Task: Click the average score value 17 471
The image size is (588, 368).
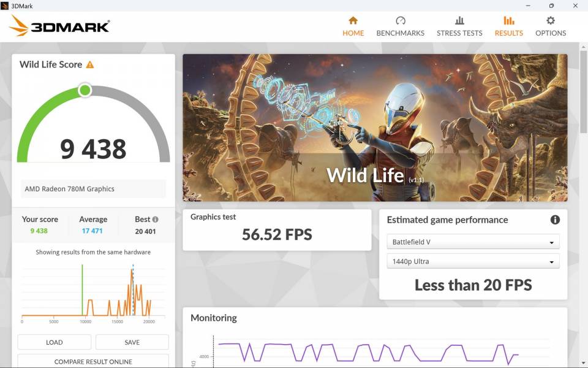Action: 93,231
